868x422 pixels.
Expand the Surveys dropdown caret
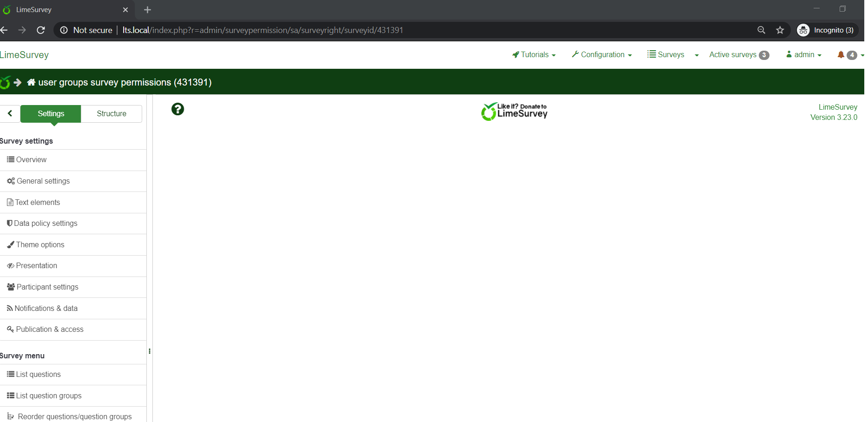click(x=697, y=55)
